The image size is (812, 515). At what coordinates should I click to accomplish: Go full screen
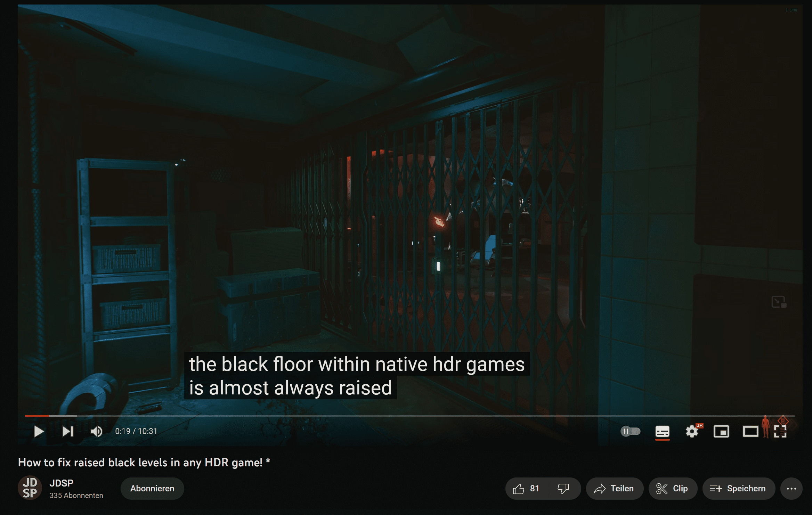780,432
